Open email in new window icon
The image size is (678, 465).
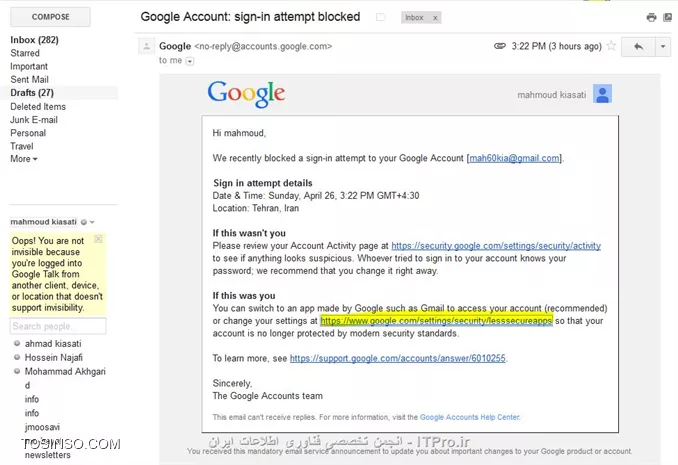(x=668, y=17)
